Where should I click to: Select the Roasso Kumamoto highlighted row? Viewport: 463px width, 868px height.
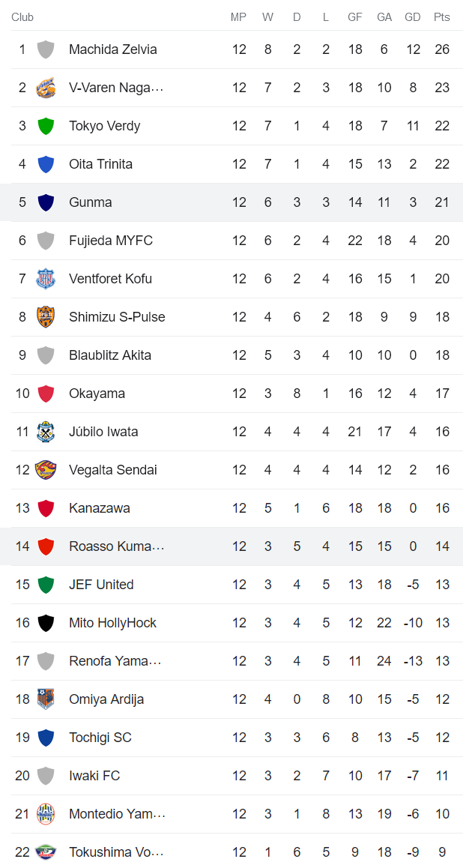(231, 546)
